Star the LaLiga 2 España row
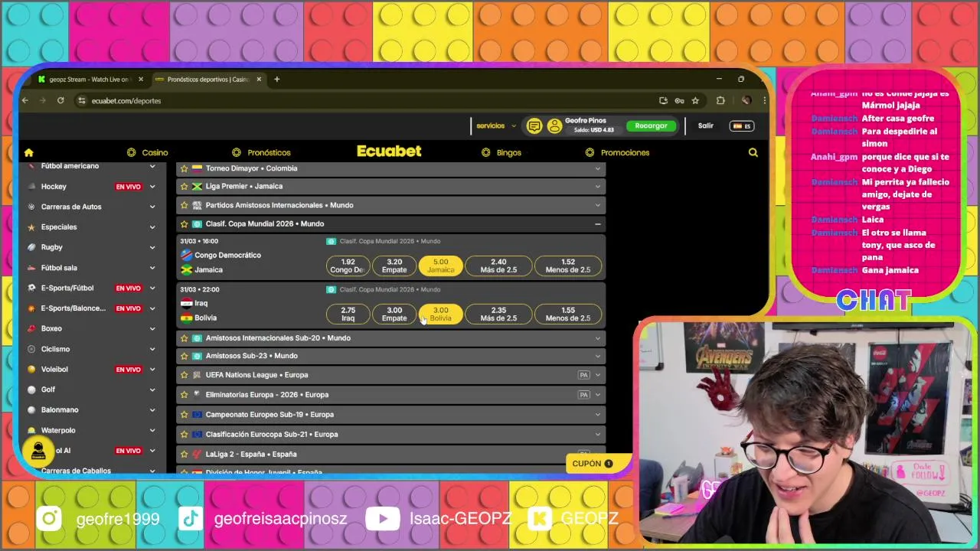Viewport: 980px width, 551px height. (x=184, y=454)
